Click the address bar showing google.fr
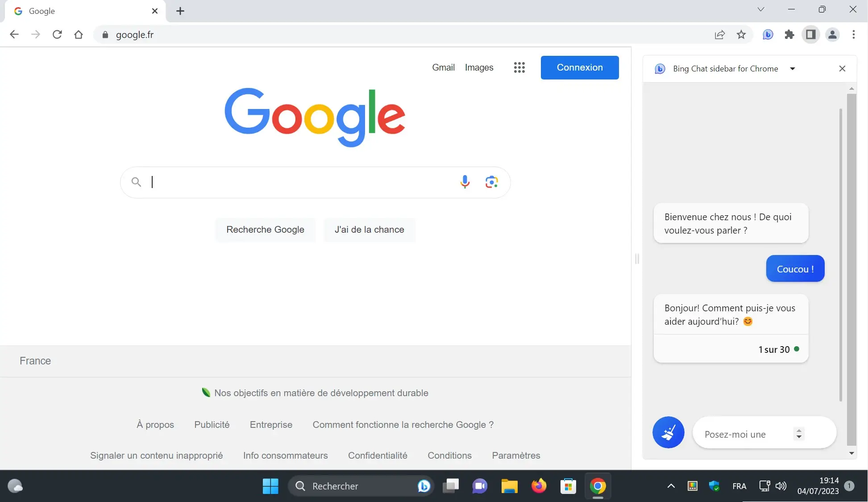868x502 pixels. 402,34
